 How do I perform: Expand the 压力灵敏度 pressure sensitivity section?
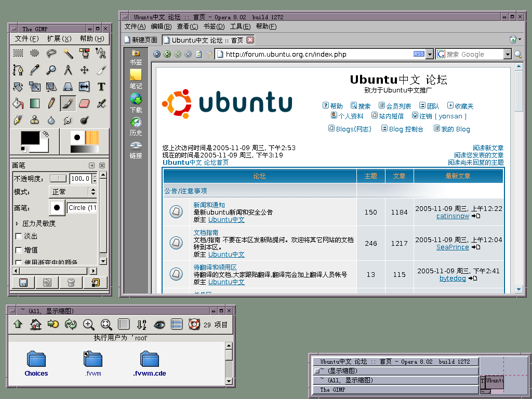click(17, 223)
